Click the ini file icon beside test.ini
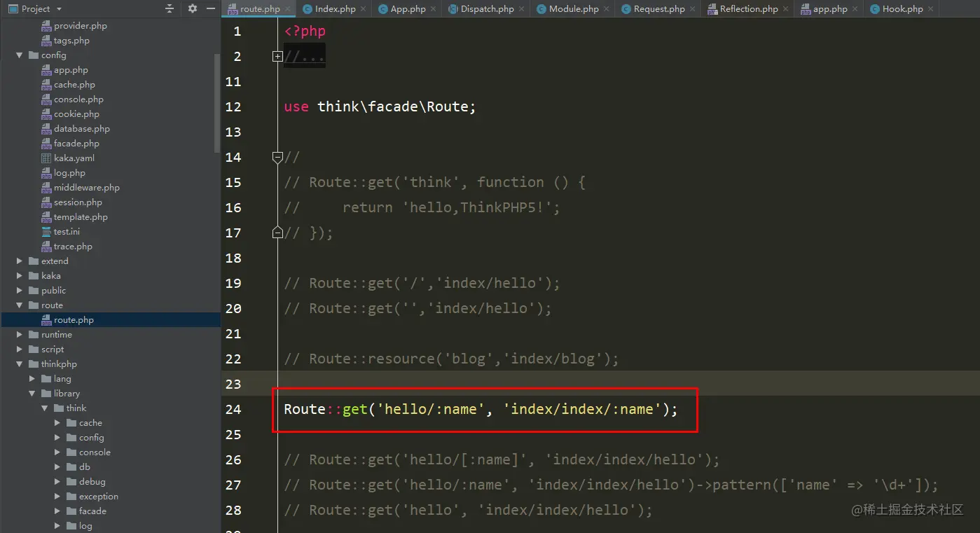Viewport: 980px width, 533px height. pyautogui.click(x=46, y=232)
